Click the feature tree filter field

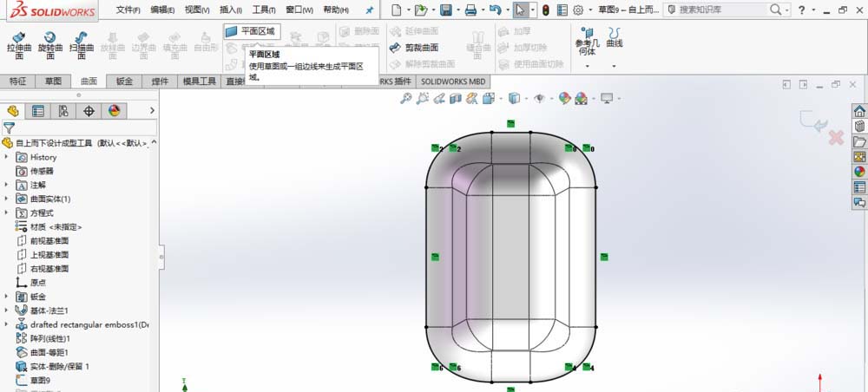tap(79, 128)
